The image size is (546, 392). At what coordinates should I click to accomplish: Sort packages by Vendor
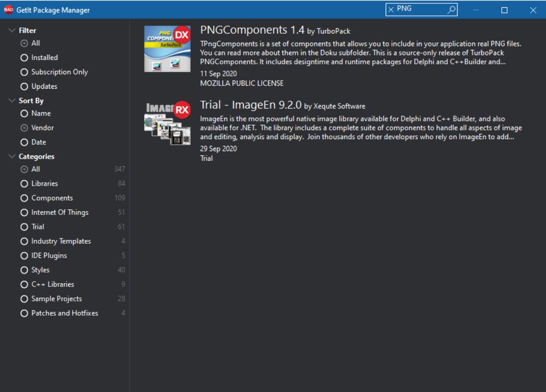click(37, 128)
